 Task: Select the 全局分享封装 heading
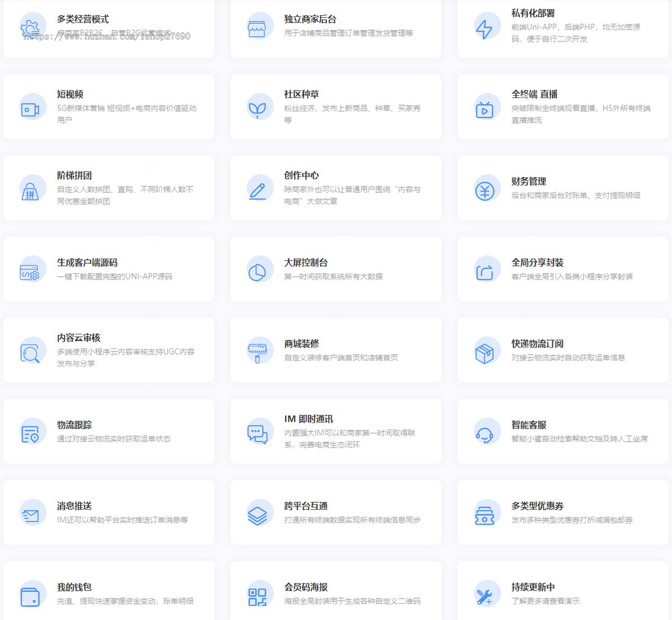click(538, 263)
